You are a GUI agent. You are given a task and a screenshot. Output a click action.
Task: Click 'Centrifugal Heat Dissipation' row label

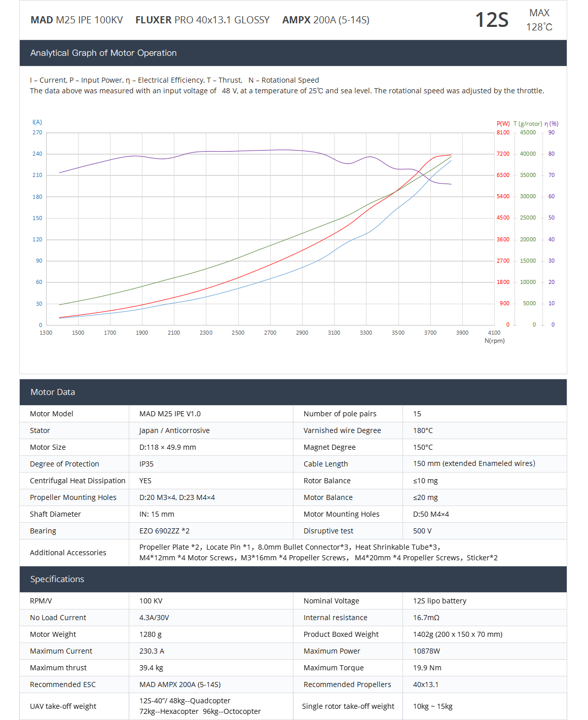pyautogui.click(x=78, y=481)
